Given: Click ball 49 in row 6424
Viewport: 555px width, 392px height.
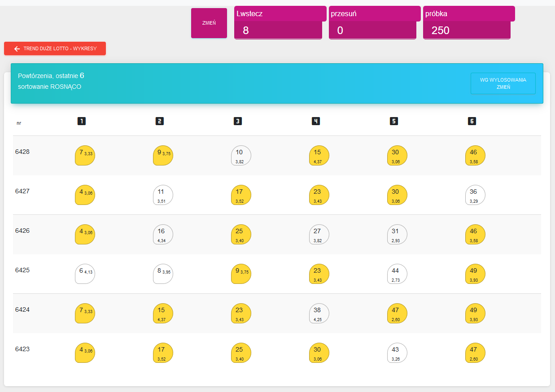Looking at the screenshot, I should coord(475,313).
